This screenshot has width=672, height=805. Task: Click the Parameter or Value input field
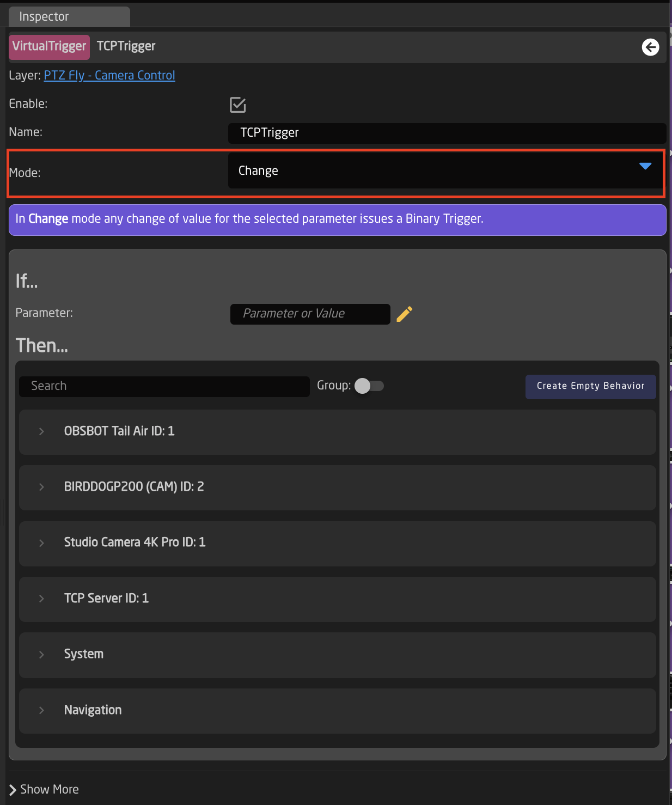(x=309, y=314)
